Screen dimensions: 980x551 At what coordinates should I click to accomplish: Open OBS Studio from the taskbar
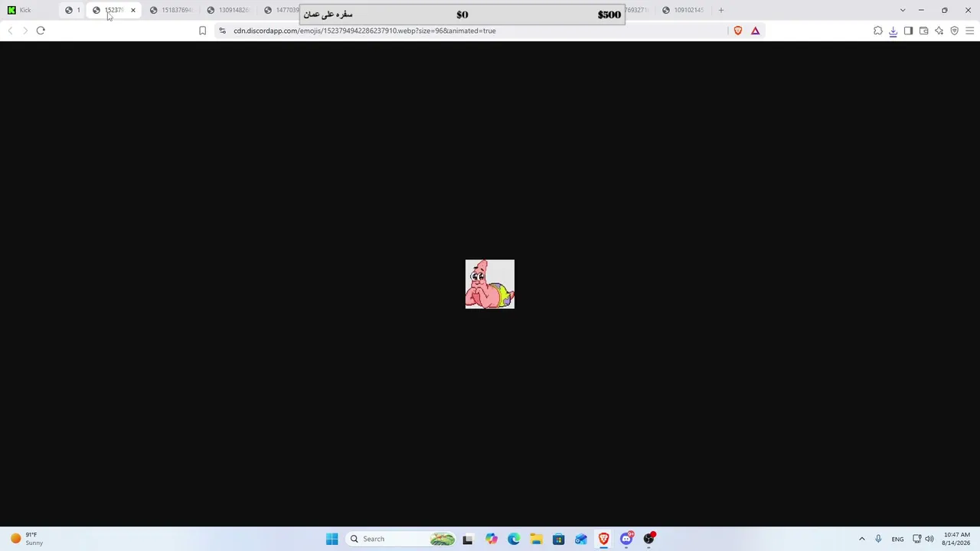tap(649, 539)
